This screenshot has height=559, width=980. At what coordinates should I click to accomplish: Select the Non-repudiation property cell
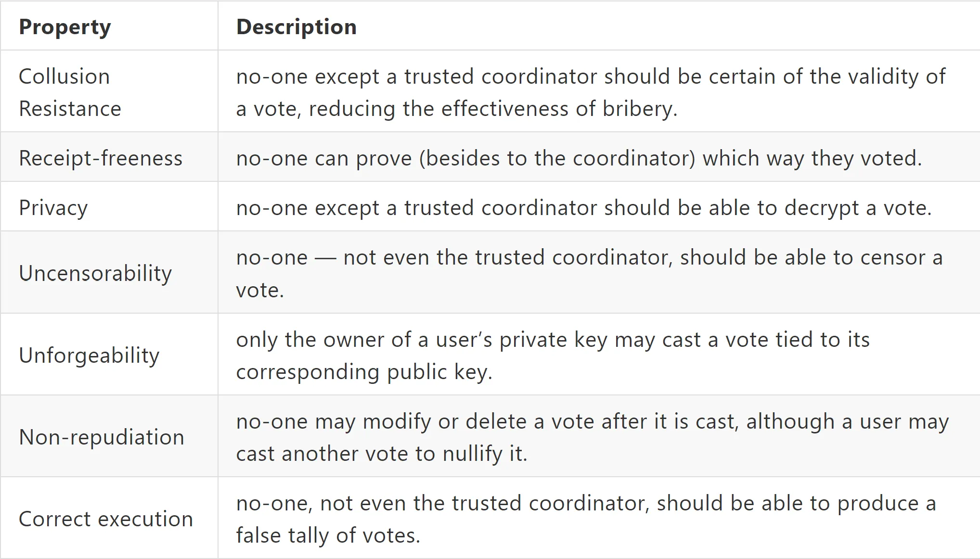(109, 437)
